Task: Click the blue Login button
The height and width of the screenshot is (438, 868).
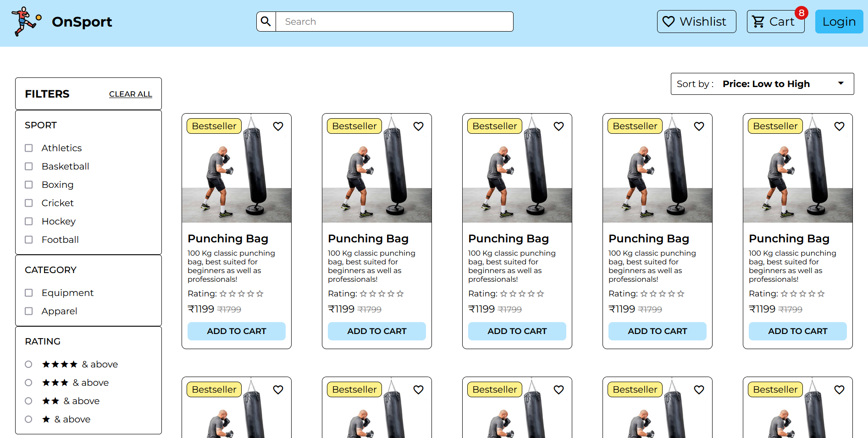Action: click(839, 22)
